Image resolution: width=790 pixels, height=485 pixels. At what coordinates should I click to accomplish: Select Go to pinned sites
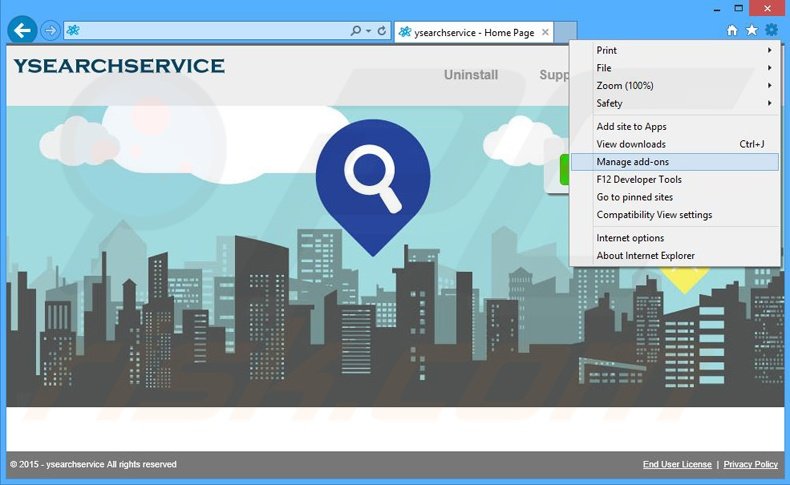tap(675, 197)
